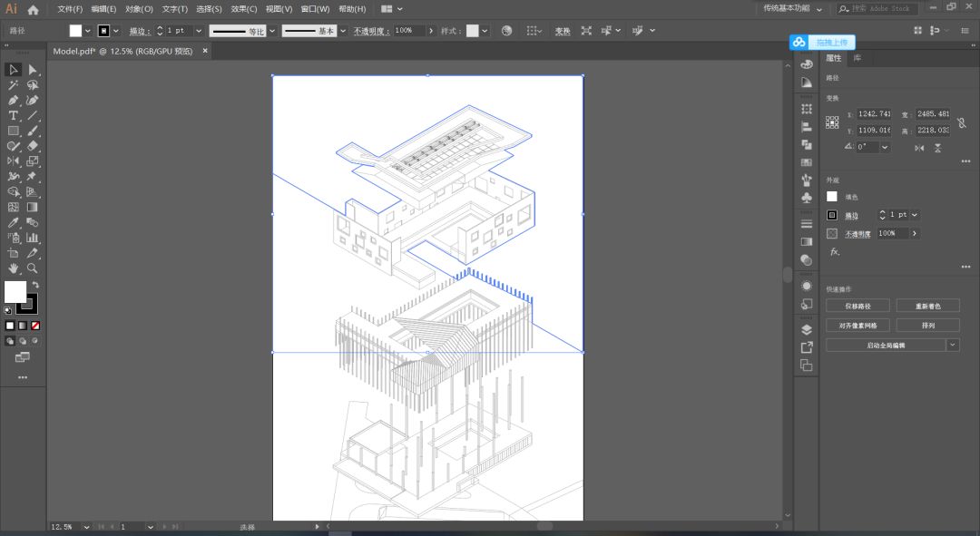Select the Pen tool
This screenshot has width=980, height=536.
[x=13, y=100]
